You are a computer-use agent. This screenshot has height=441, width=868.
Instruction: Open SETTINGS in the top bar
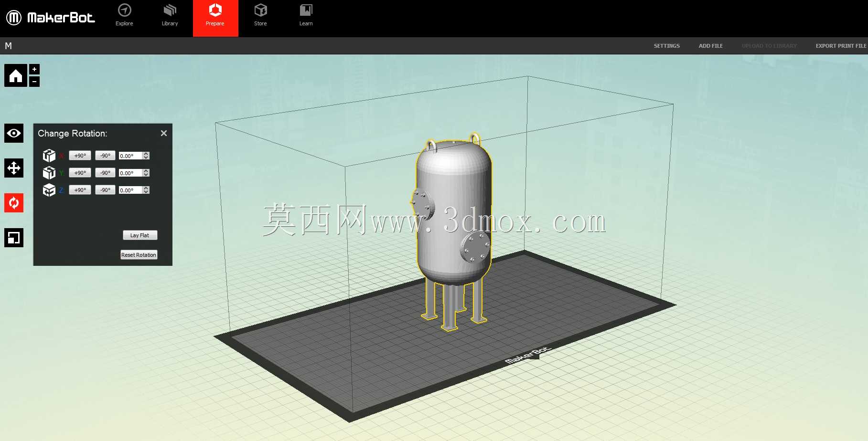tap(666, 46)
